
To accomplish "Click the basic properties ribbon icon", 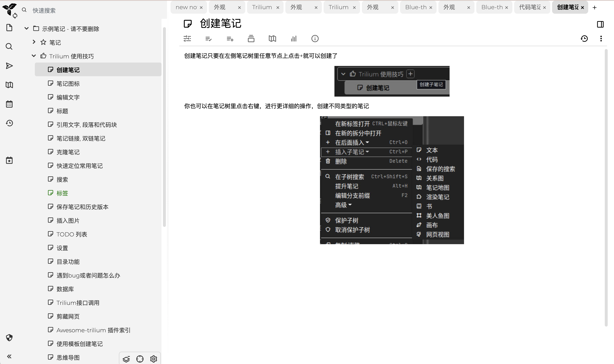I will [187, 39].
